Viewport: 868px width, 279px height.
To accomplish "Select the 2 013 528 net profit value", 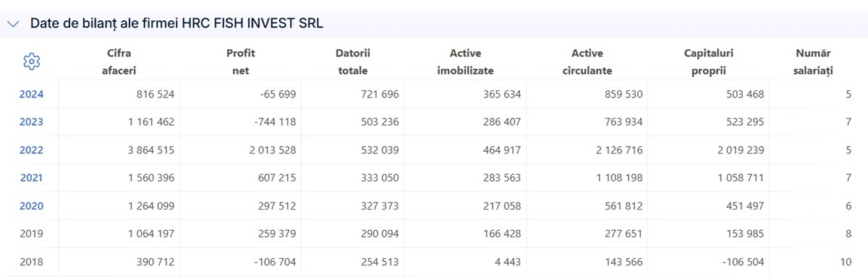I will (273, 150).
